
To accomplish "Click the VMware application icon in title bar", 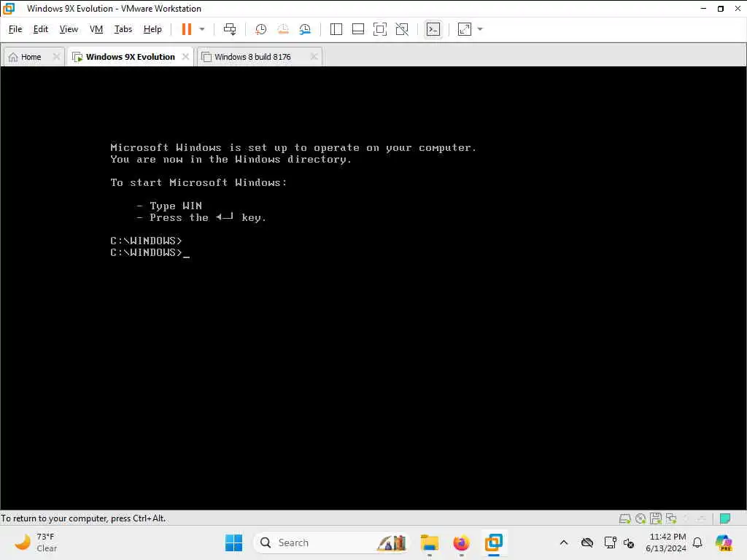I will pos(9,9).
